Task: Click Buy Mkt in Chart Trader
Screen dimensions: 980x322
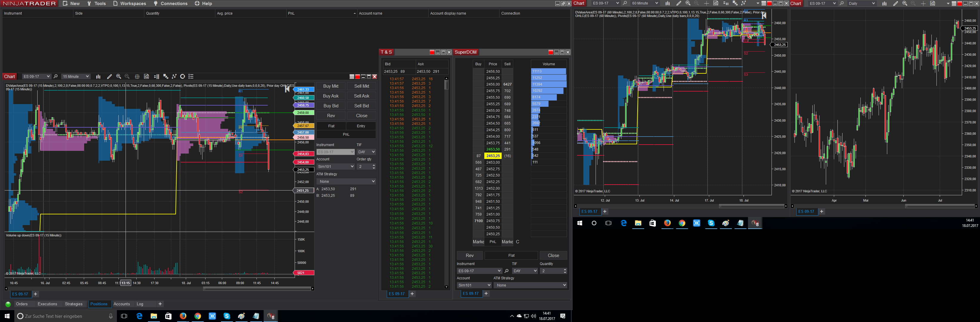Action: click(x=331, y=86)
